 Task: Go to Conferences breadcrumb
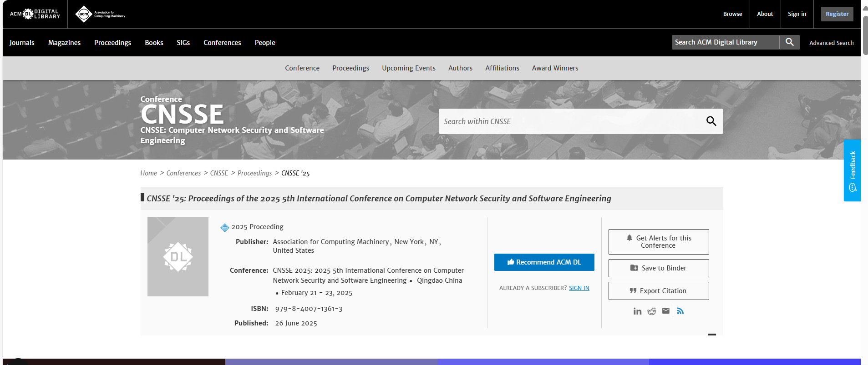click(x=183, y=173)
